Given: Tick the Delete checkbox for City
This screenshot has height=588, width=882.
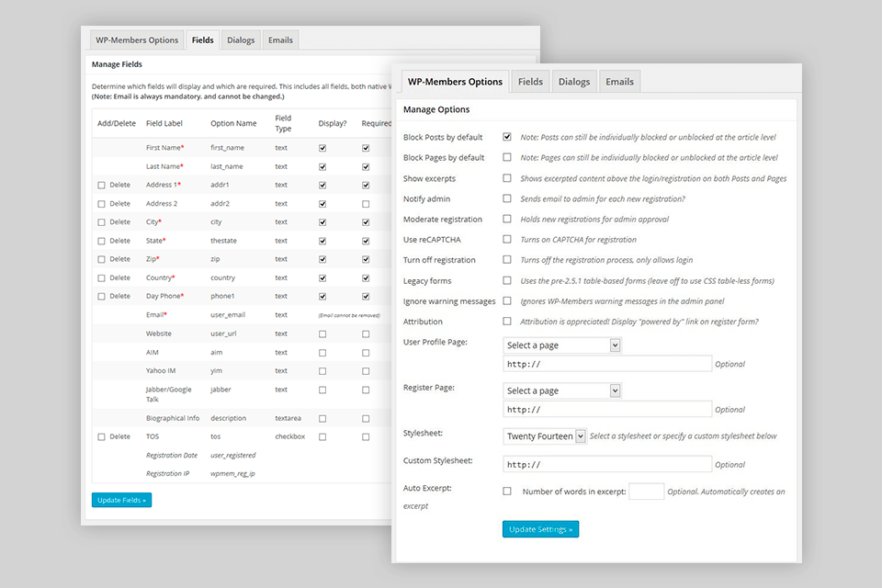Looking at the screenshot, I should coord(101,222).
